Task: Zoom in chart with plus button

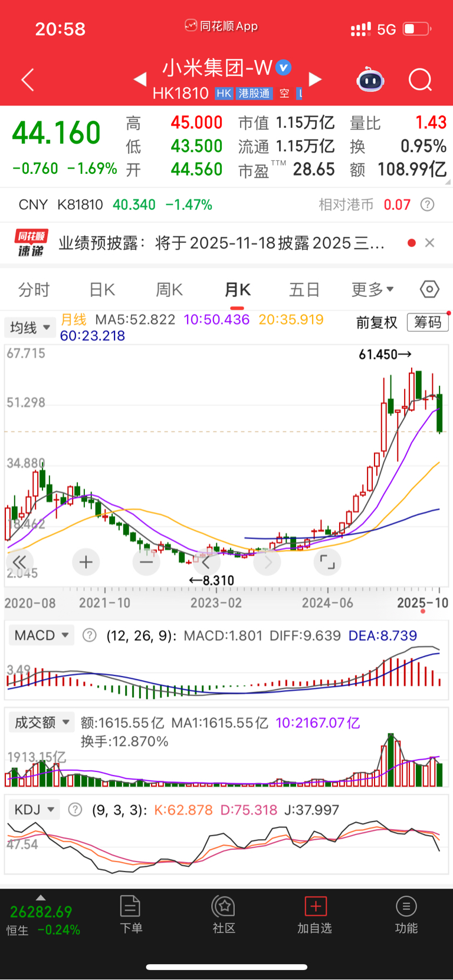Action: [x=86, y=562]
